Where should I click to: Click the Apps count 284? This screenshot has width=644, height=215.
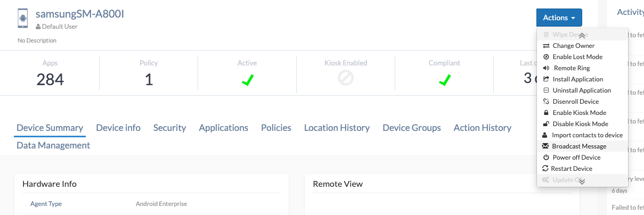(x=50, y=79)
